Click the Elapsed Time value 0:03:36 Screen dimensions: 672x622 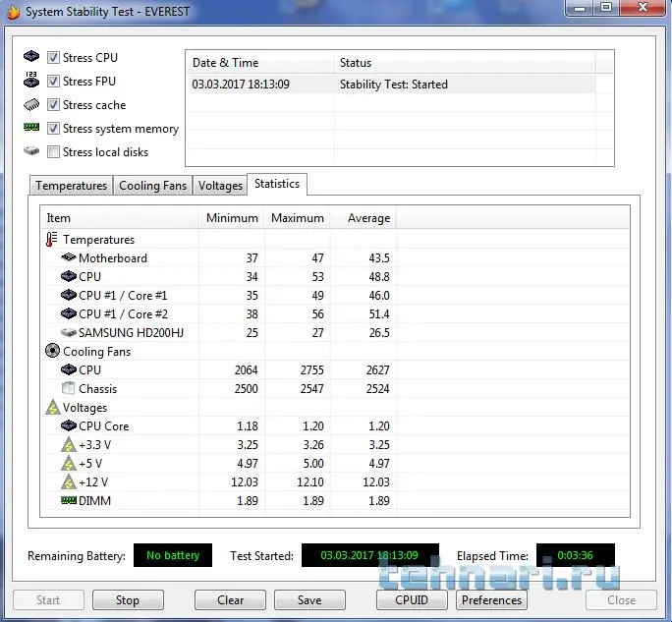pyautogui.click(x=575, y=555)
